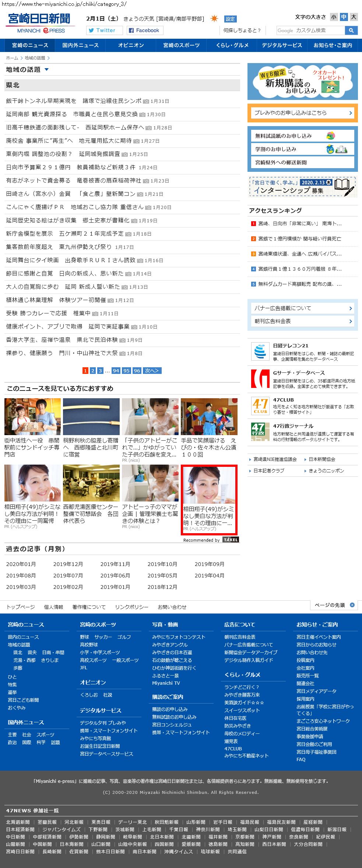Click the Twitter bird share button
Screen dimensions: 362x868
tap(104, 30)
